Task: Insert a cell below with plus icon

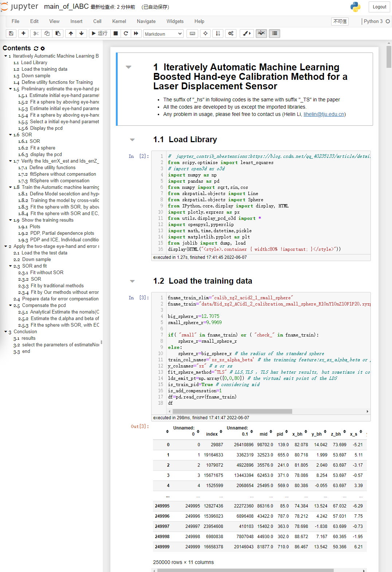Action: click(x=23, y=34)
